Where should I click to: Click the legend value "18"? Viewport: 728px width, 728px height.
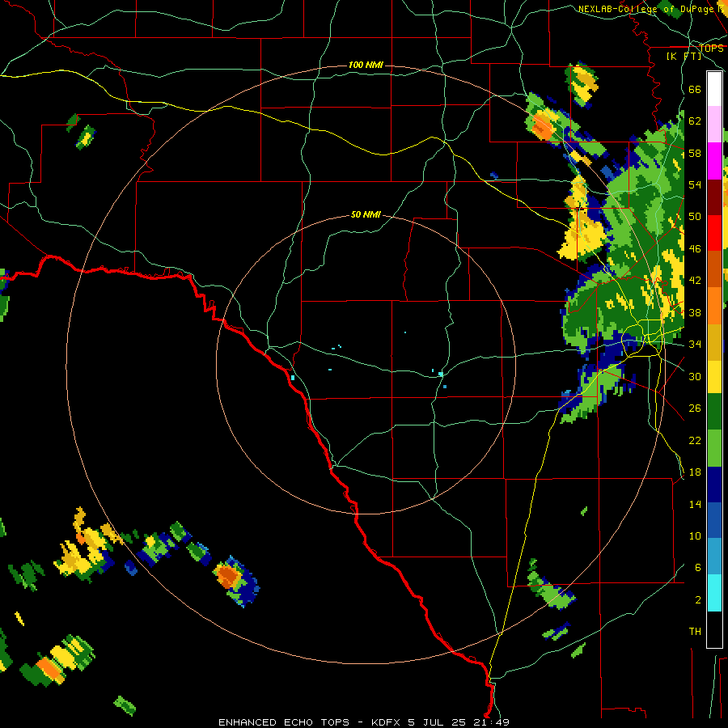click(x=695, y=472)
